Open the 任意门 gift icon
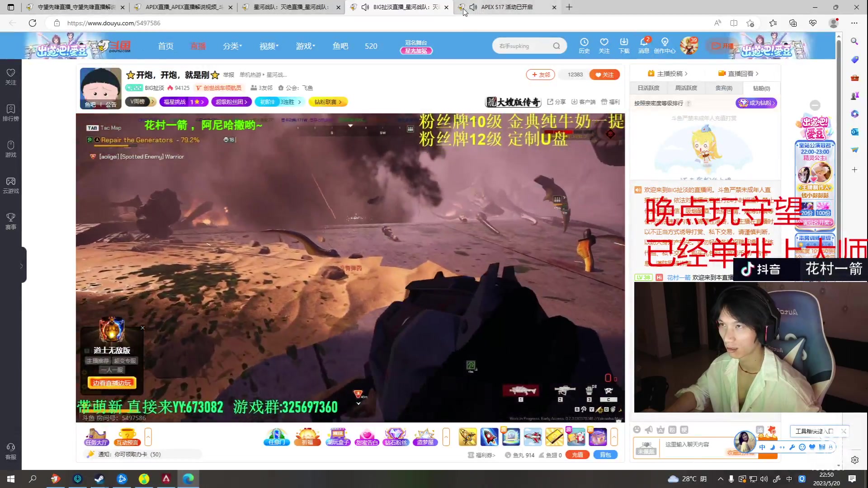Image resolution: width=868 pixels, height=488 pixels. click(x=276, y=437)
